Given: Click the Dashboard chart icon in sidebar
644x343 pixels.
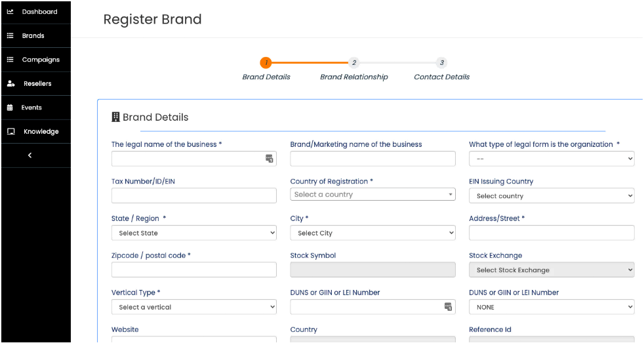Looking at the screenshot, I should 10,12.
